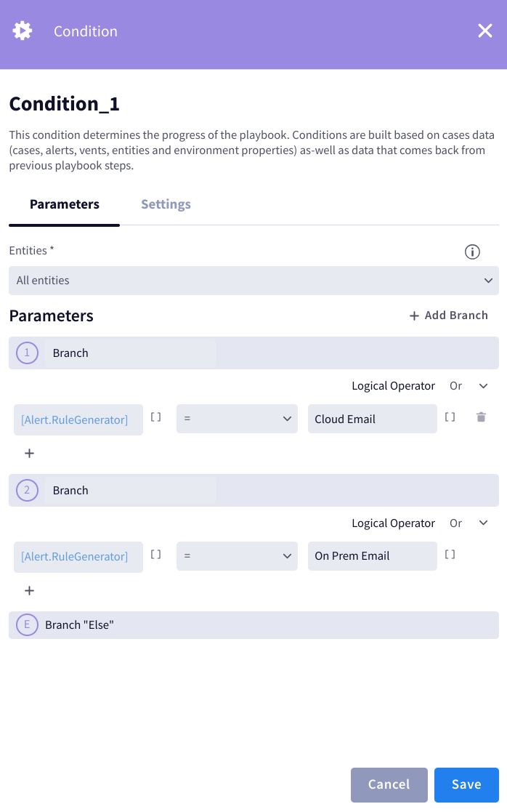Screen dimensions: 507x812
Task: Click brackets icon next to Cloud Email value
Action: point(450,417)
